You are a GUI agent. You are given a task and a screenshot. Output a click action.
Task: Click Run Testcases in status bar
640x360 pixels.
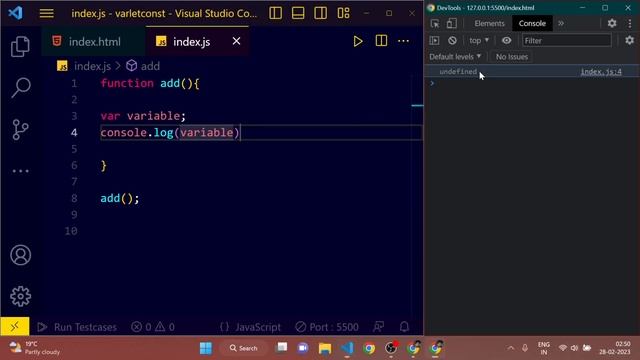pyautogui.click(x=77, y=327)
